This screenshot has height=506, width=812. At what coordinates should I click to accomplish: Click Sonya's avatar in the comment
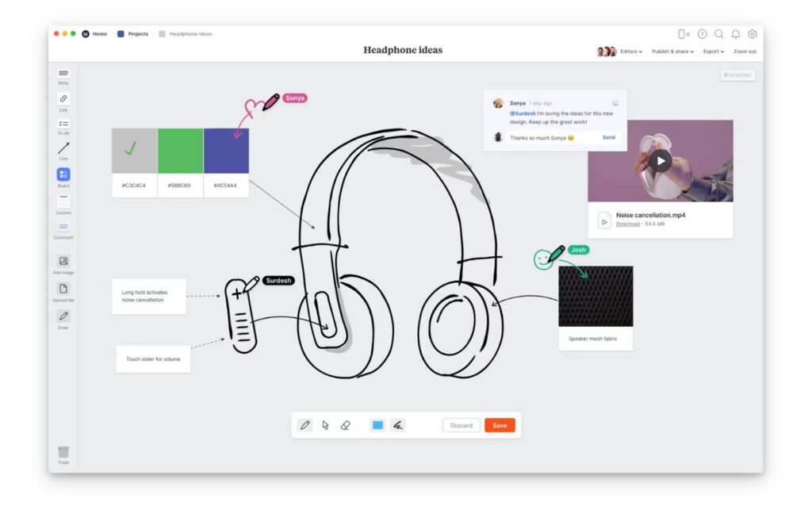click(498, 104)
